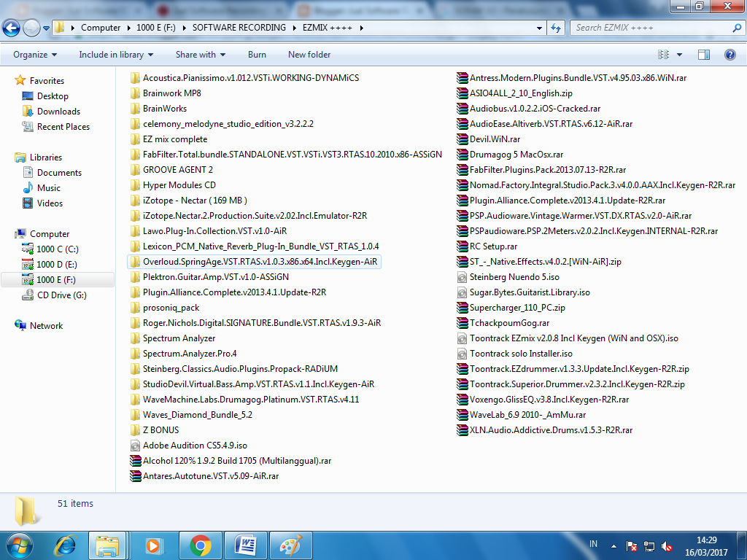Screen dimensions: 747x560
Task: Show hidden tray icons arrow
Action: click(x=614, y=546)
